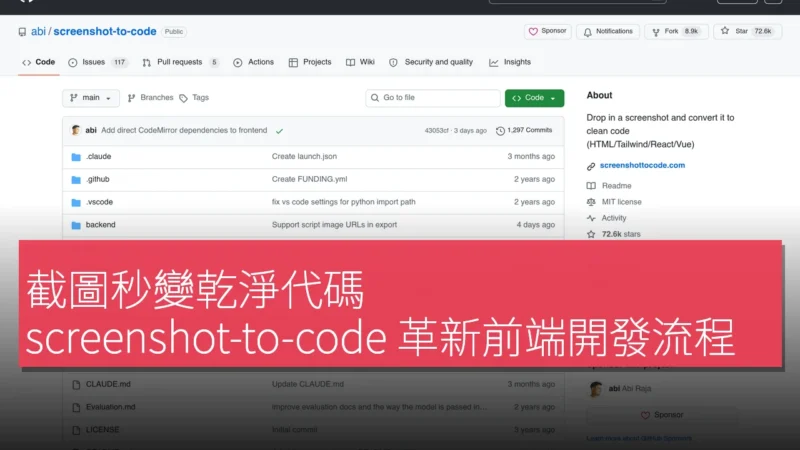Screen dimensions: 800x450
Task: Go to the Projects tab
Action: (x=310, y=62)
